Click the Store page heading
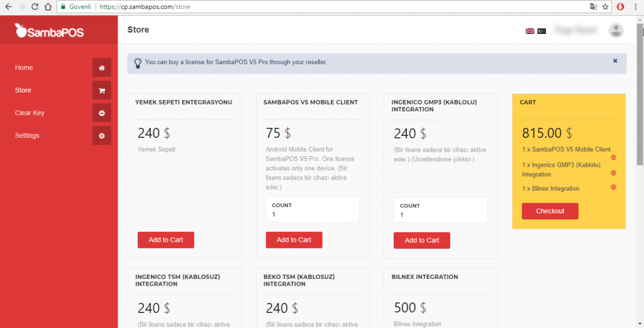This screenshot has width=644, height=328. 138,30
